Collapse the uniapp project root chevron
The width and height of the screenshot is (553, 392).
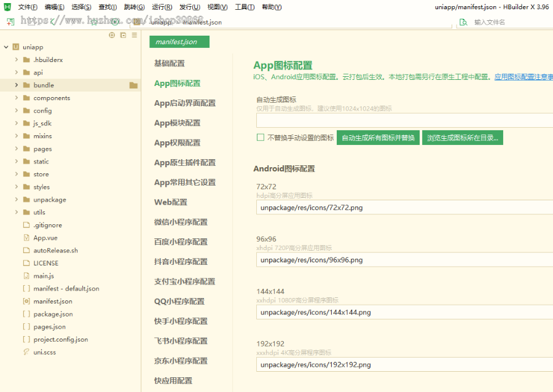(x=6, y=47)
